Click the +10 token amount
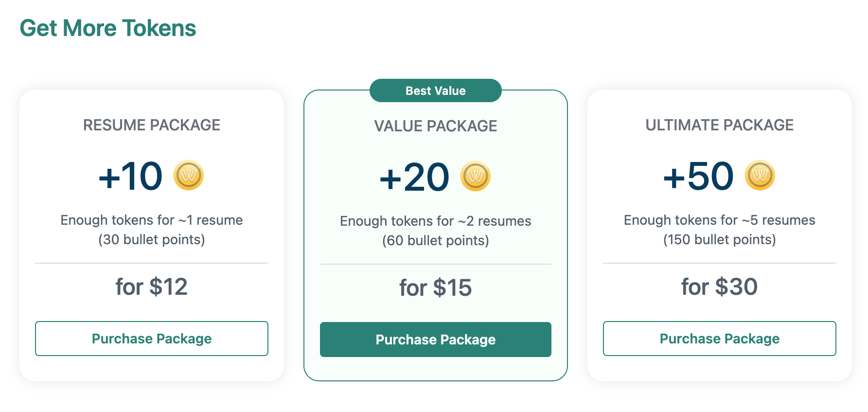Viewport: 868px width, 412px height. click(130, 176)
